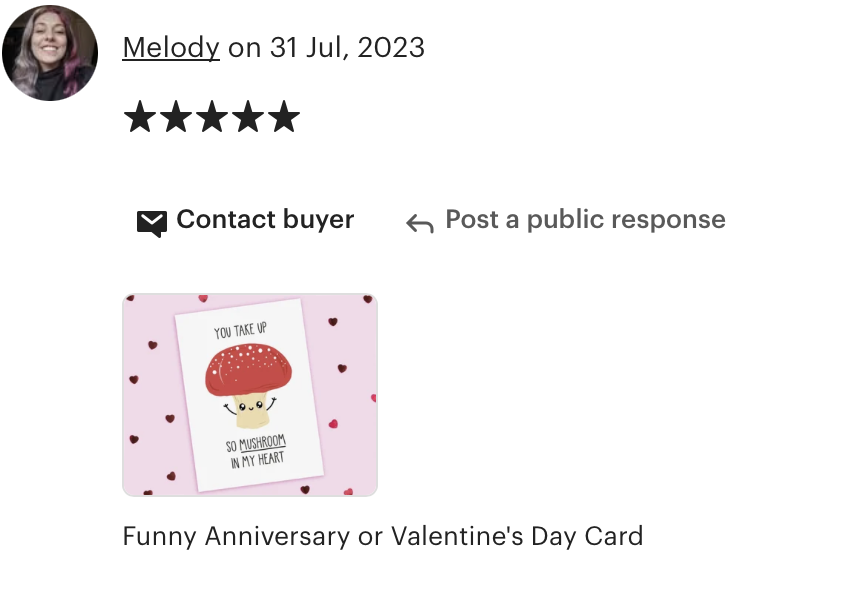Screen dimensions: 868x608
Task: Click the red mushroom cap illustration
Action: 249,370
